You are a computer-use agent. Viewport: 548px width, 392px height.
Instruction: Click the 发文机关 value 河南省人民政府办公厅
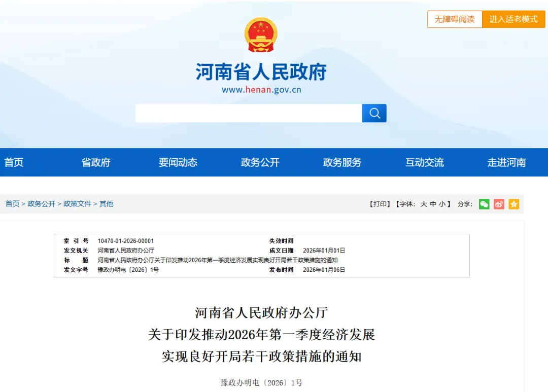(x=126, y=251)
